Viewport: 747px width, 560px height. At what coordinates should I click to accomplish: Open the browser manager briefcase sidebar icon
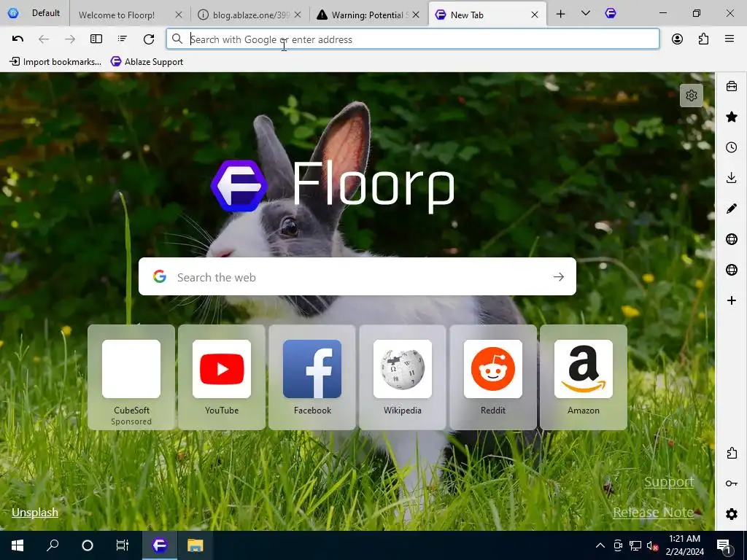pyautogui.click(x=731, y=86)
